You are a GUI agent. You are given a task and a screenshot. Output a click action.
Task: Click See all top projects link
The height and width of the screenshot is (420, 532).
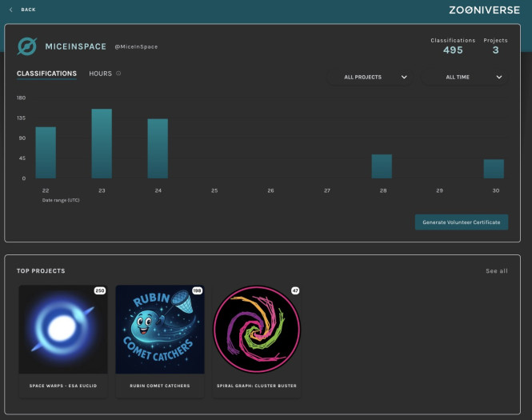click(497, 271)
